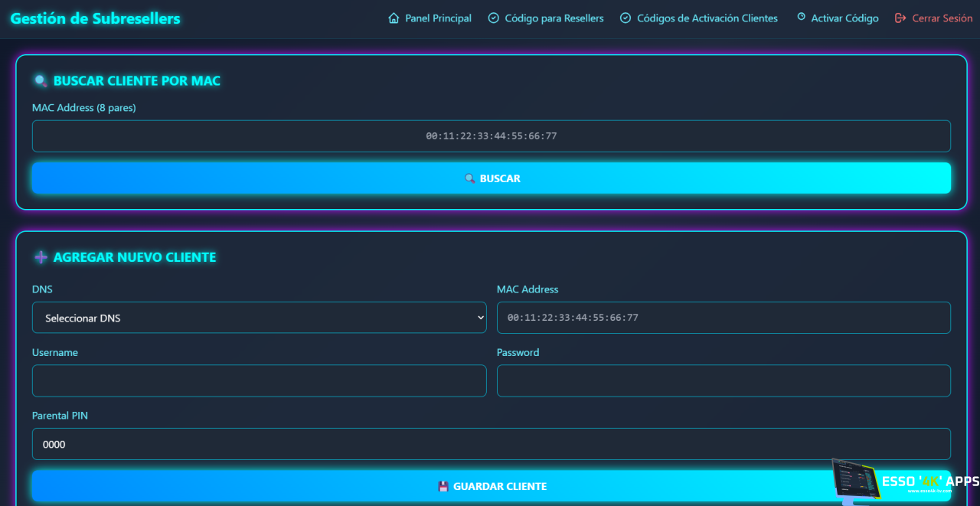Click the chevron arrow of the DNS selector
Screen dimensions: 980x506
point(480,318)
